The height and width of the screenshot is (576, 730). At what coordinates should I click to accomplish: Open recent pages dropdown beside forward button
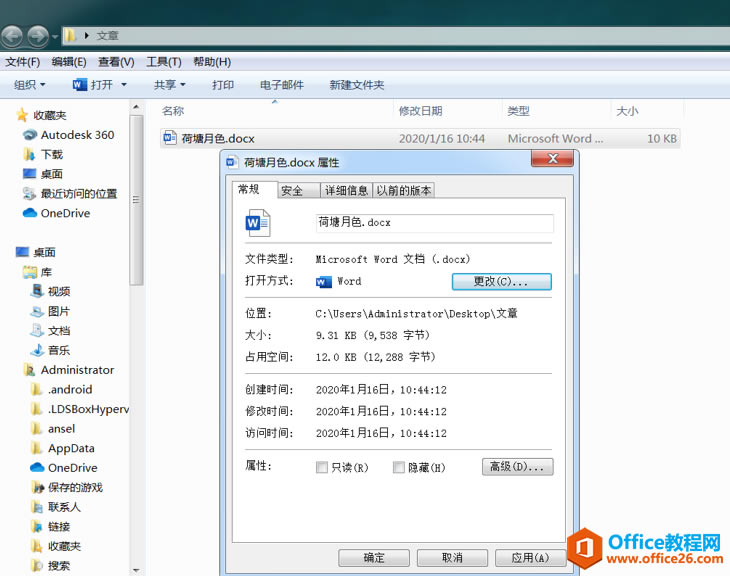pyautogui.click(x=54, y=36)
